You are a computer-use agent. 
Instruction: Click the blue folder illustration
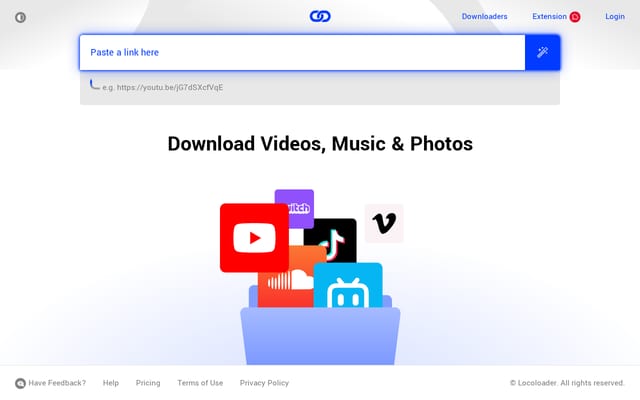pos(320,336)
